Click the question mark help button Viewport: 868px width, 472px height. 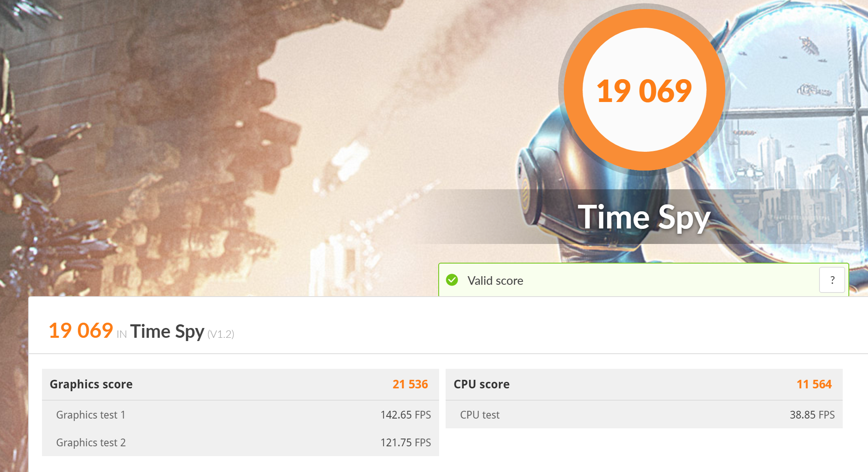click(x=832, y=280)
